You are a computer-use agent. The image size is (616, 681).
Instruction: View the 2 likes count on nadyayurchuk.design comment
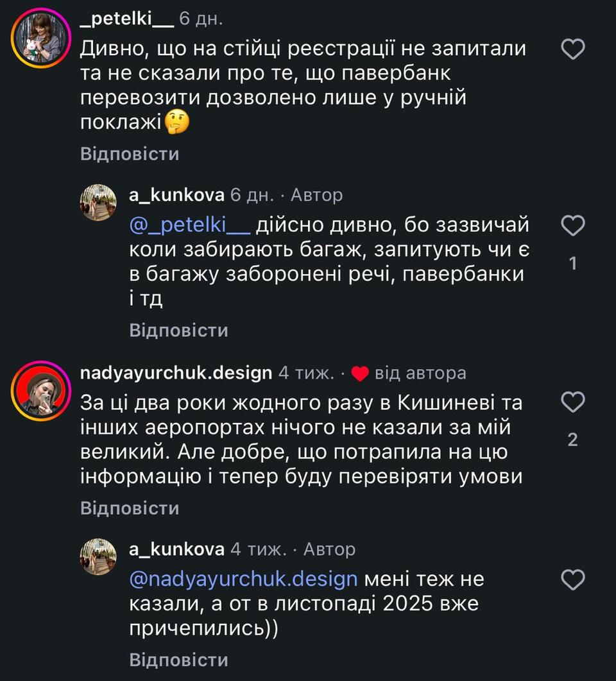(572, 440)
